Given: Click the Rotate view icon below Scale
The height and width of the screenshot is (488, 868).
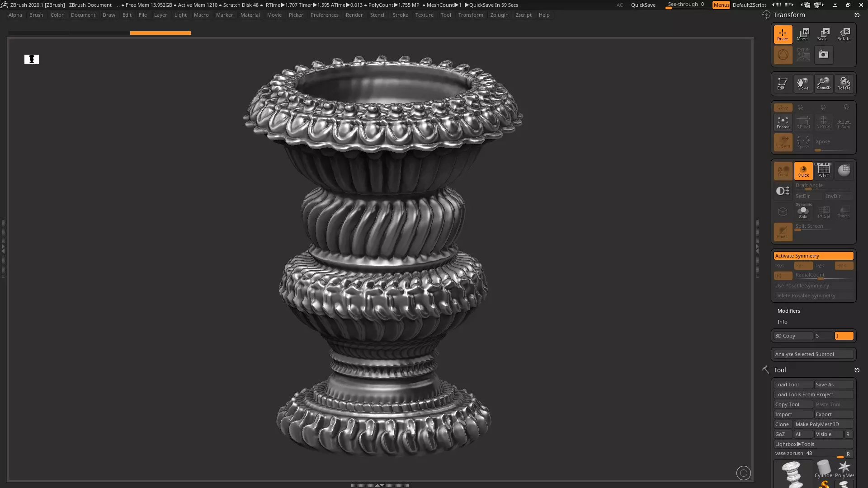Looking at the screenshot, I should [844, 83].
